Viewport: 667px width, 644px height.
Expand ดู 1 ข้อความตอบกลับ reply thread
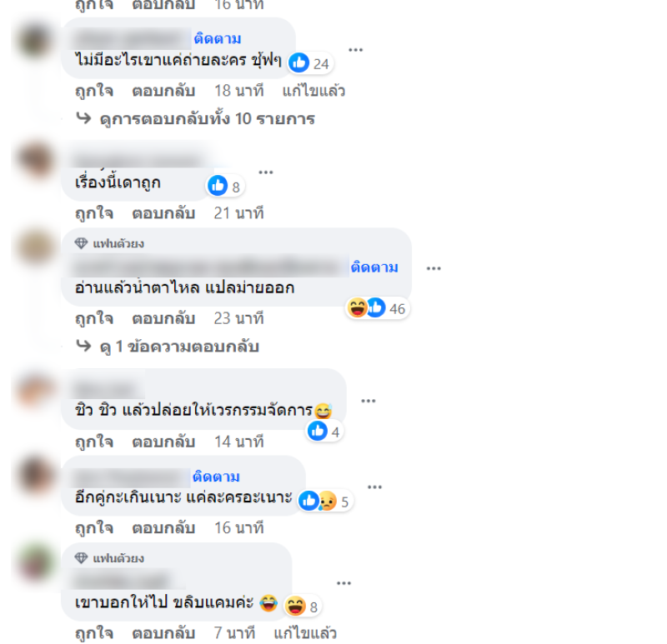click(168, 347)
